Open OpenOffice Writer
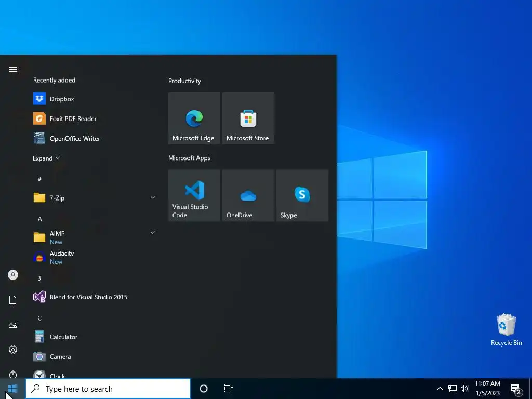 [x=94, y=138]
